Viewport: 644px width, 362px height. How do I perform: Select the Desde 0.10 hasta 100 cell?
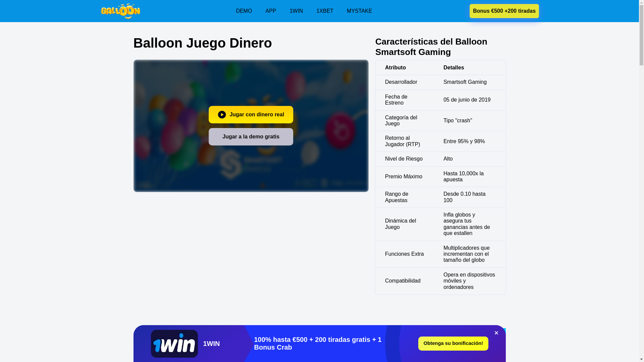[x=469, y=197]
